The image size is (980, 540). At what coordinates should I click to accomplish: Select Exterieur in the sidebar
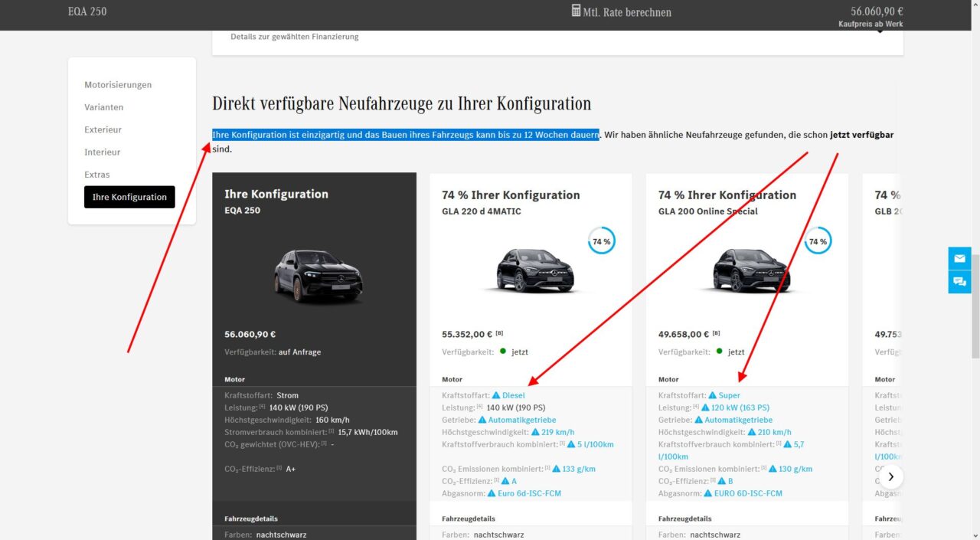point(103,129)
